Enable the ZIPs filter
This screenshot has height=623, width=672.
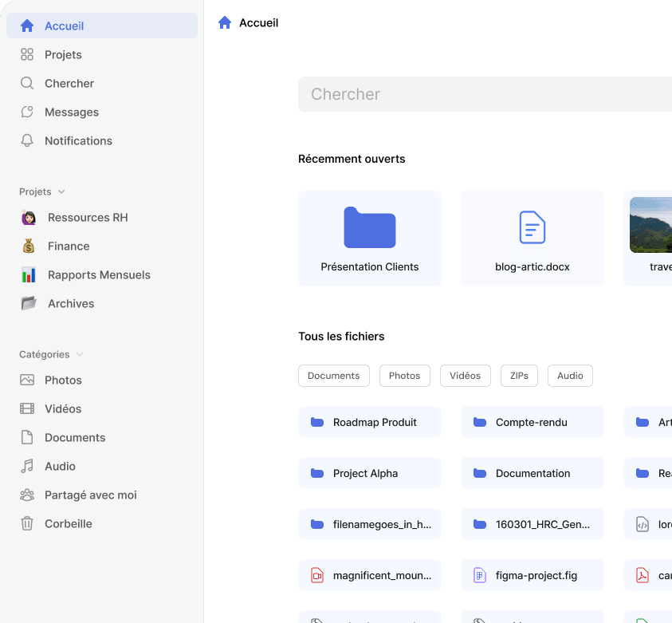(519, 375)
